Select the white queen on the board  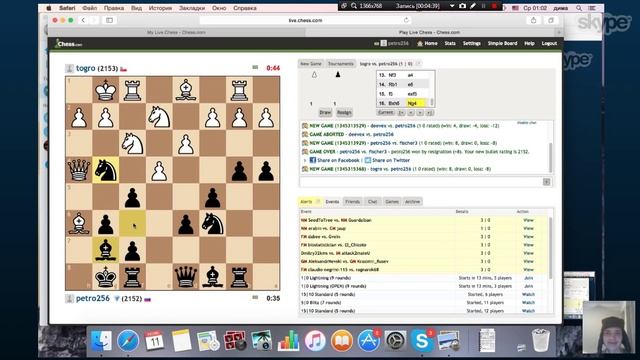click(x=79, y=170)
